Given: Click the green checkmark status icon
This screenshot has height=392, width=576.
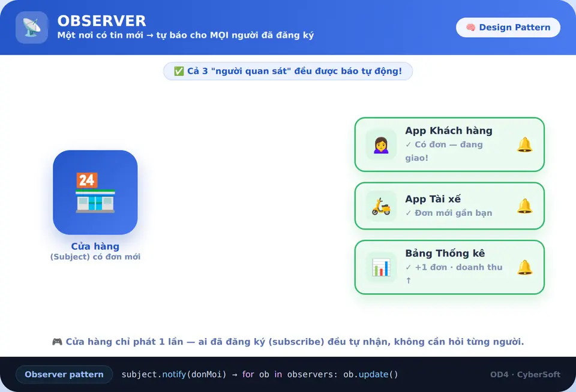Looking at the screenshot, I should tap(179, 71).
